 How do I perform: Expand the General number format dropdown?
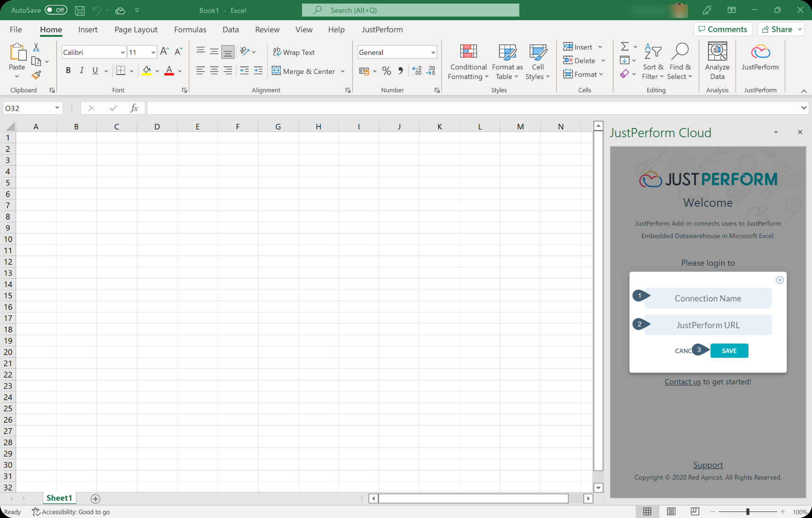432,52
